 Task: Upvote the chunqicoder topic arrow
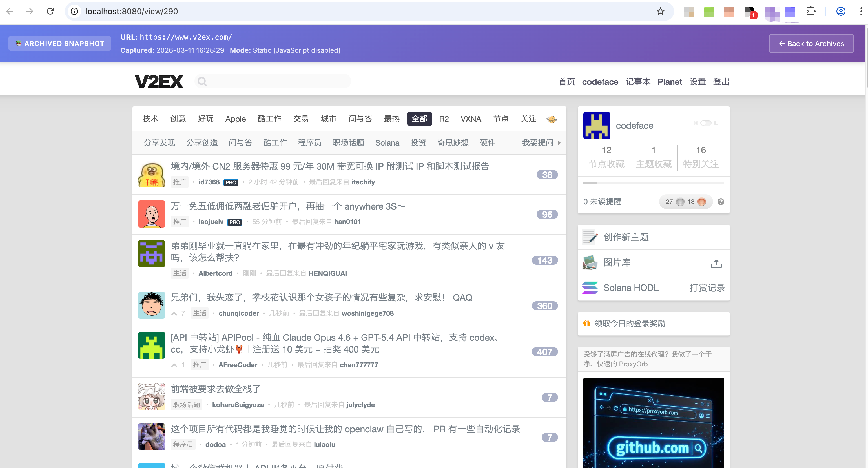pos(174,314)
